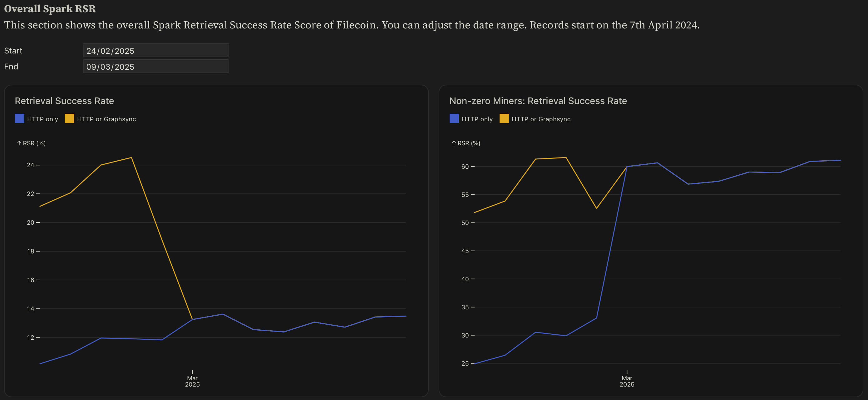This screenshot has height=400, width=868.
Task: Click the RSR (%) axis label, left chart
Action: (31, 143)
